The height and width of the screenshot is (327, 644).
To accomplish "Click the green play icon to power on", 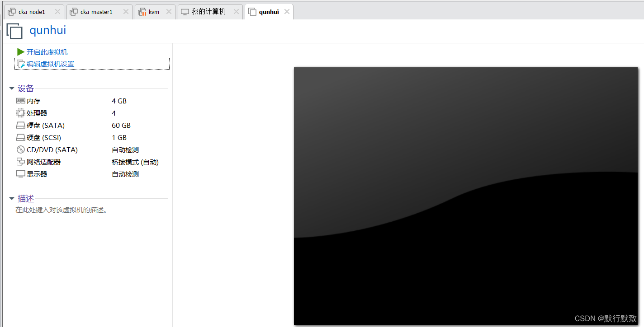I will tap(21, 52).
